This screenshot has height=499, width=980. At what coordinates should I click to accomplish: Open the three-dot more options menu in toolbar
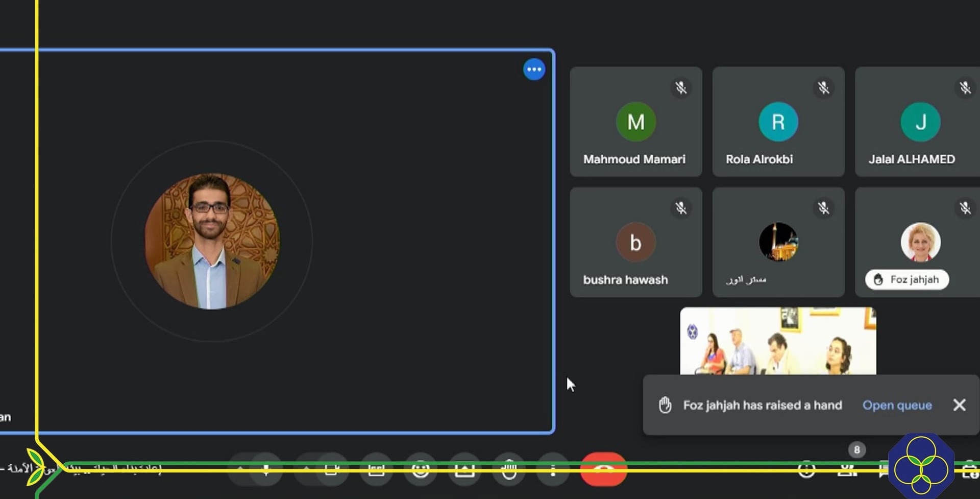point(553,469)
